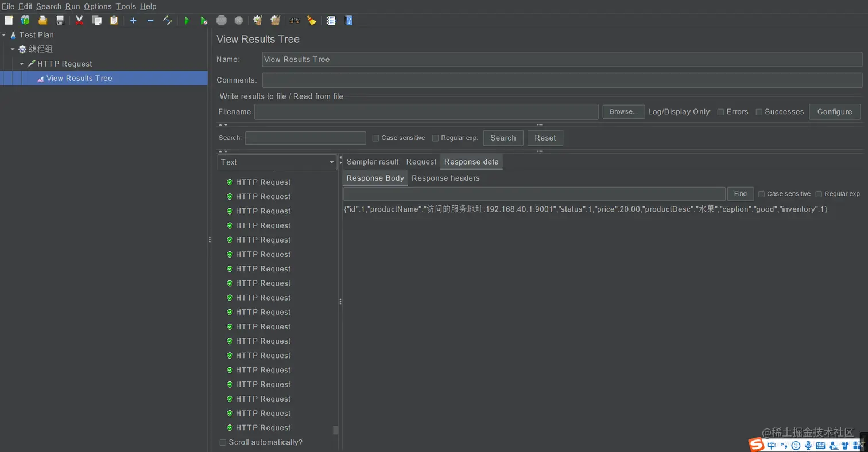868x452 pixels.
Task: Click the Sogou voice microphone icon
Action: [x=808, y=445]
